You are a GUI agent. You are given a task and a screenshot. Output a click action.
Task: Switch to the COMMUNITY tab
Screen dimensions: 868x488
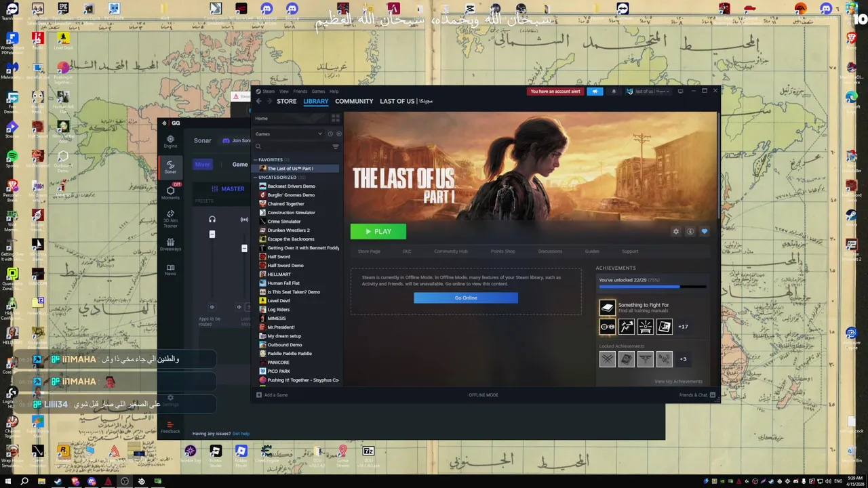(354, 101)
